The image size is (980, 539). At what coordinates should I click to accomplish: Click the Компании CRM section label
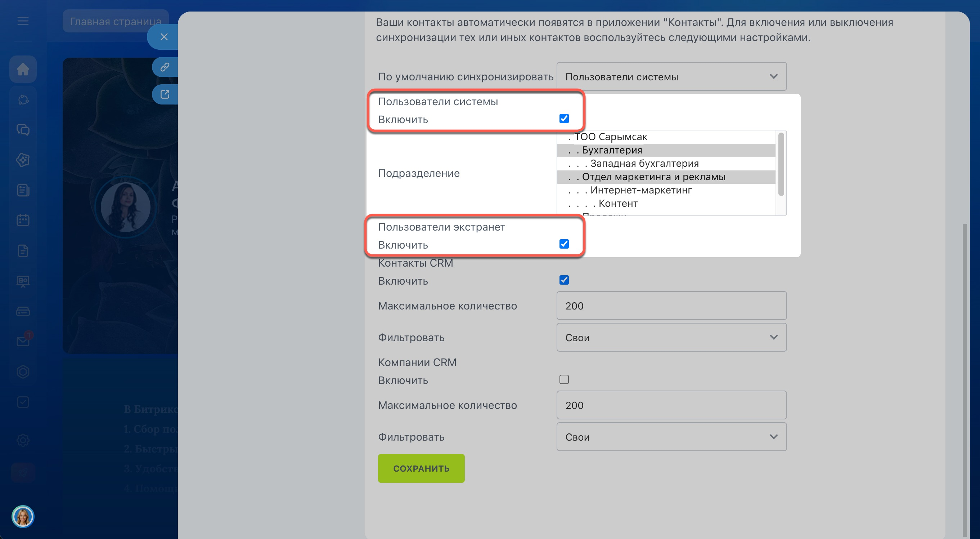click(417, 362)
